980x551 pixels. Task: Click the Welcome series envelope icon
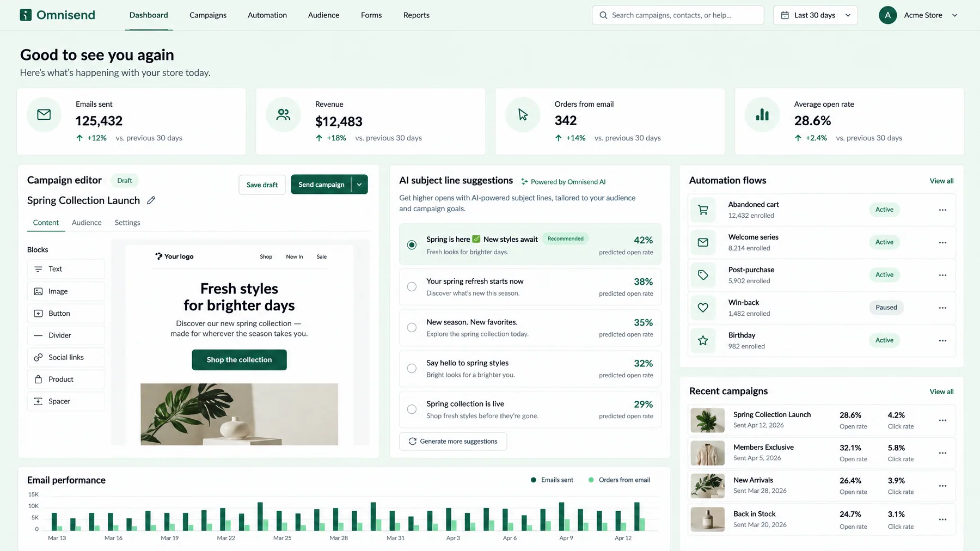tap(703, 242)
